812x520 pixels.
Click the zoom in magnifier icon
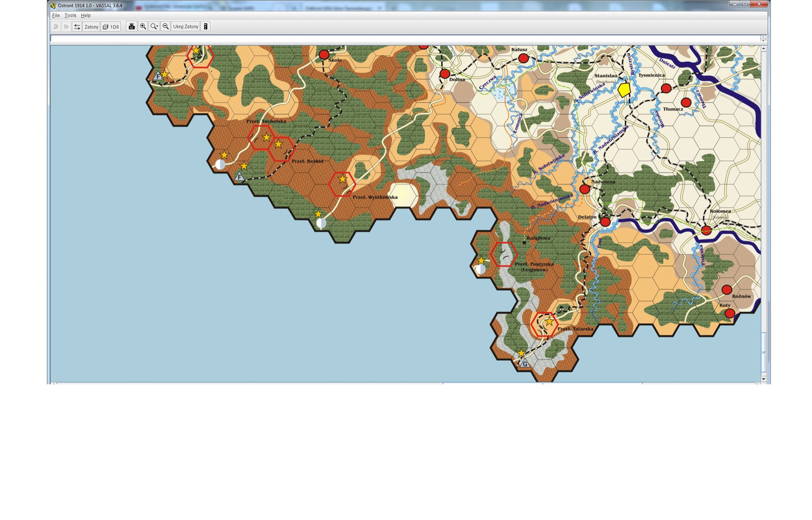(x=143, y=27)
